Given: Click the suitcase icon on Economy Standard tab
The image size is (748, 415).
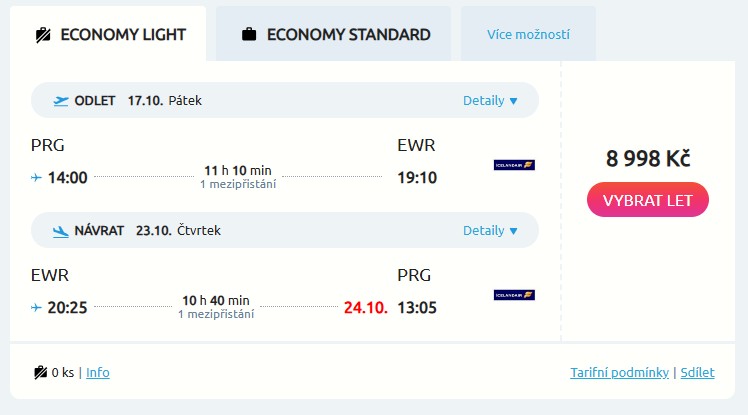Looking at the screenshot, I should point(249,35).
